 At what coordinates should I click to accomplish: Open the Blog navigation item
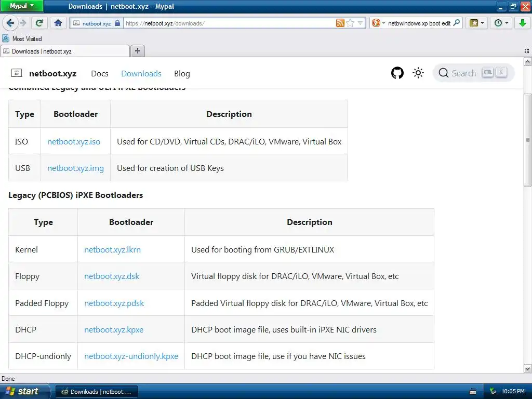(182, 74)
